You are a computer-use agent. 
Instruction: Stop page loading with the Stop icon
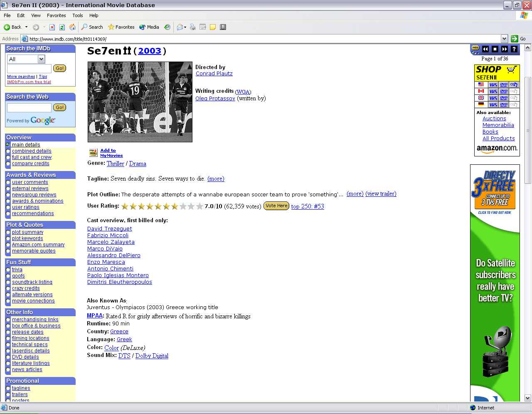(52, 27)
